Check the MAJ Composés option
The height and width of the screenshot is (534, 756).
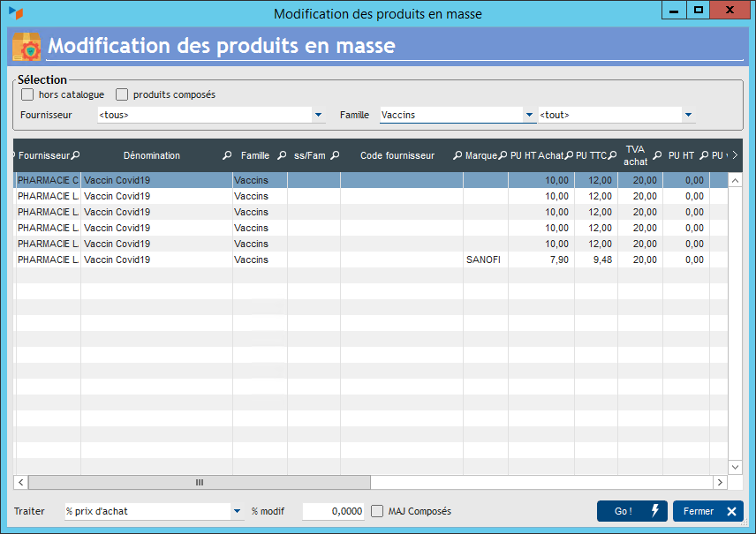tap(377, 511)
